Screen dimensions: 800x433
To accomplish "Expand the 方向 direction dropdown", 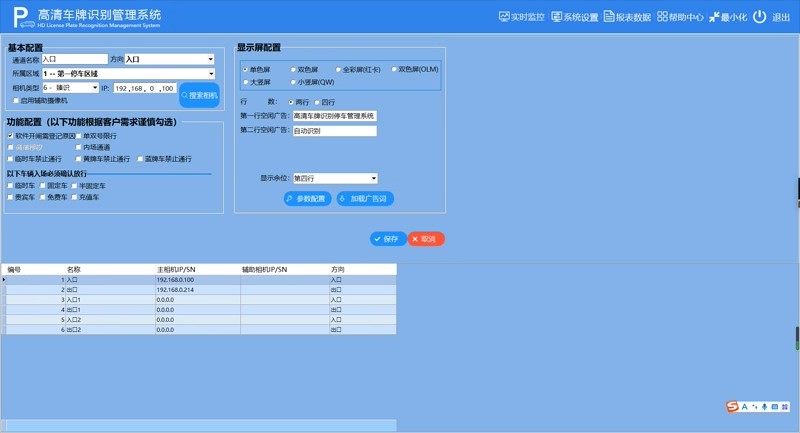I will [210, 60].
